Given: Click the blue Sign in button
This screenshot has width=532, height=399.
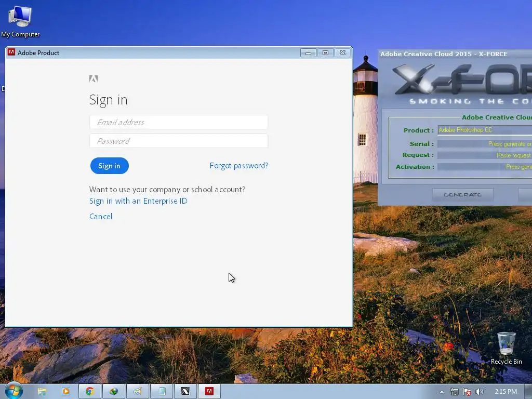Looking at the screenshot, I should coord(109,166).
